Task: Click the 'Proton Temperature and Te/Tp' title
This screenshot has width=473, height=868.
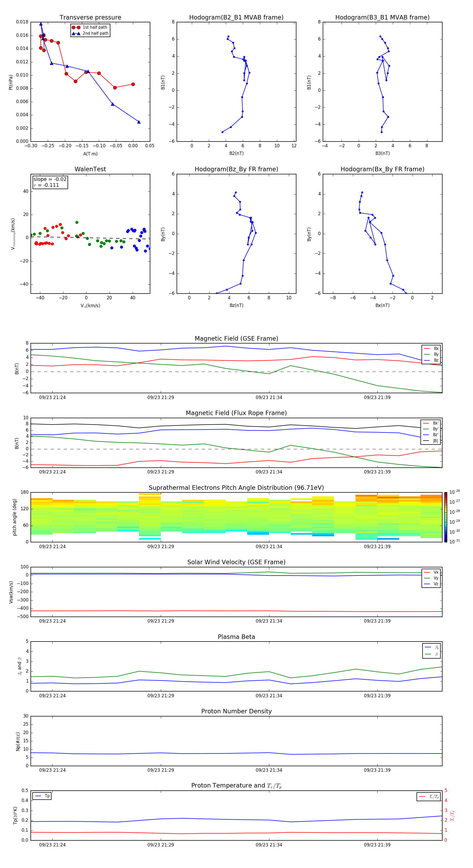Action: pyautogui.click(x=236, y=785)
